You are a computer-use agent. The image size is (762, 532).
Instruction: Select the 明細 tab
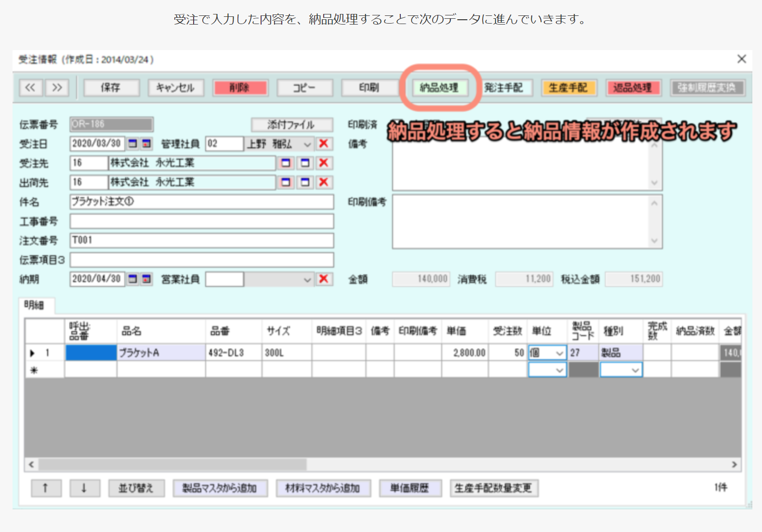point(34,305)
